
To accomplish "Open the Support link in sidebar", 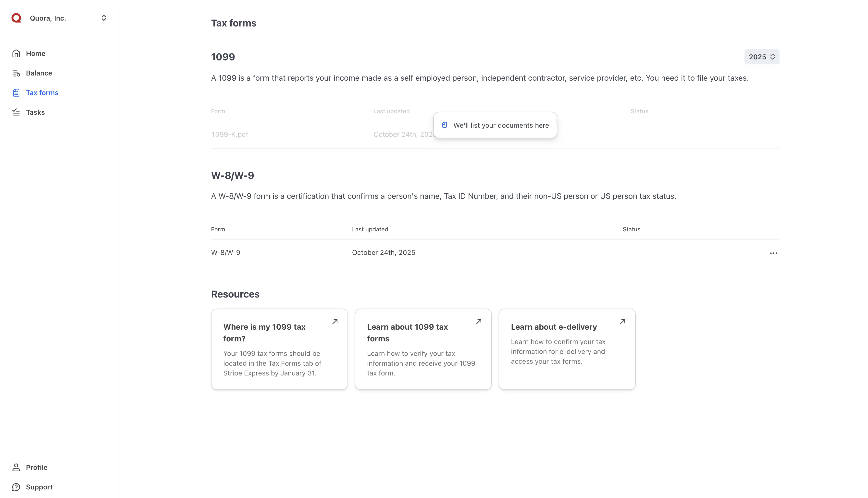I will (39, 487).
